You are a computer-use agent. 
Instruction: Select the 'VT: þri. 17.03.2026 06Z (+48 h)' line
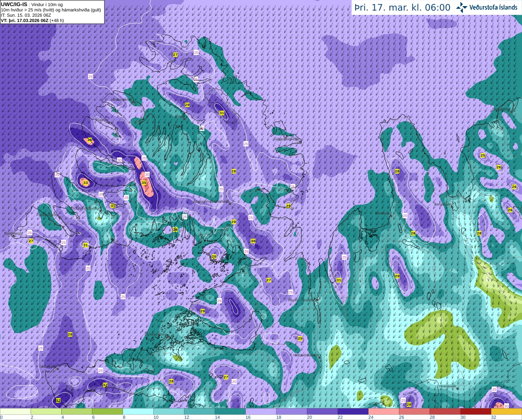pos(32,20)
